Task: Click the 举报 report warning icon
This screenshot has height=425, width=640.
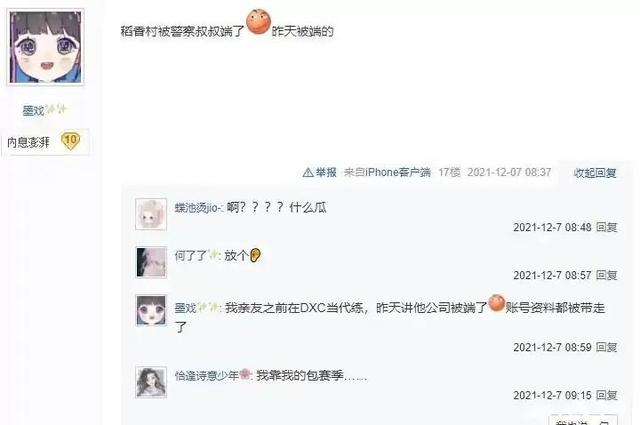Action: click(308, 173)
